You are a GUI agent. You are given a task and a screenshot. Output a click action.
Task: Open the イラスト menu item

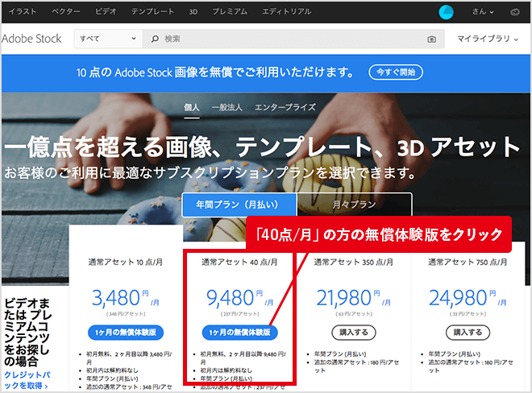[x=22, y=13]
